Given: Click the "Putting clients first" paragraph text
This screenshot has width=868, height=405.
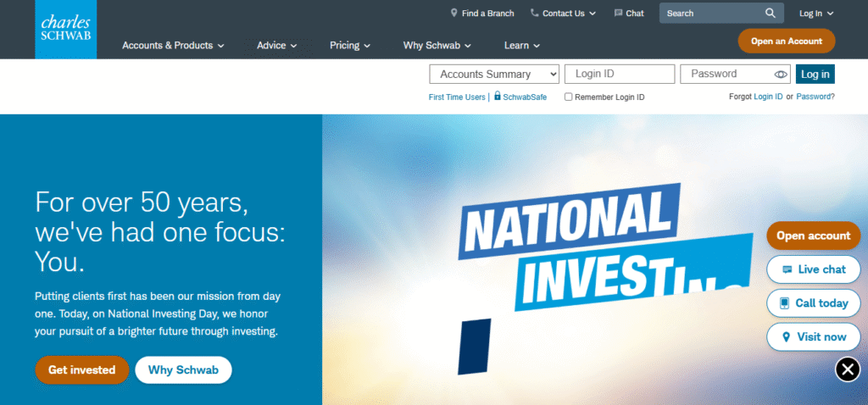Looking at the screenshot, I should click(158, 313).
